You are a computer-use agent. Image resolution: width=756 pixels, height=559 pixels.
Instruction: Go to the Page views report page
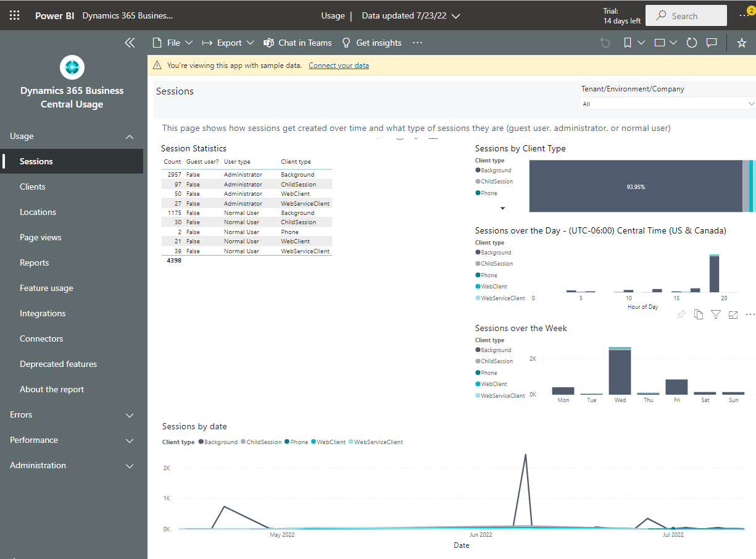(x=41, y=237)
